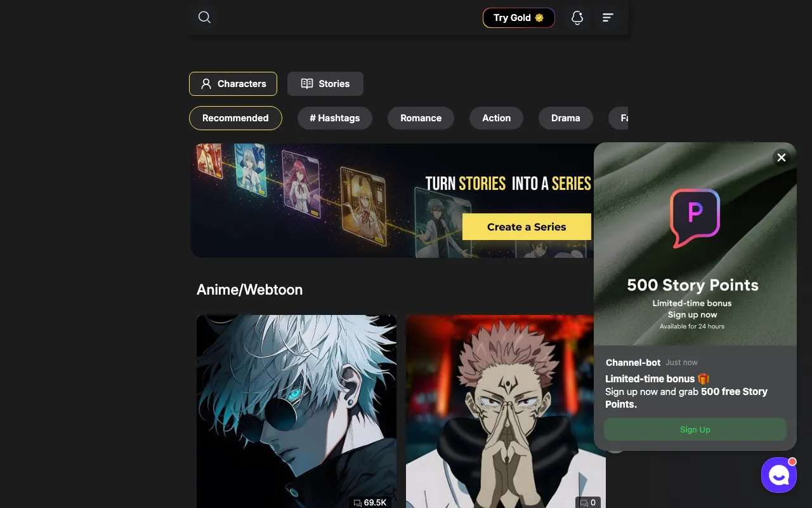This screenshot has width=812, height=508.
Task: Close the Story Points popup
Action: pos(782,157)
